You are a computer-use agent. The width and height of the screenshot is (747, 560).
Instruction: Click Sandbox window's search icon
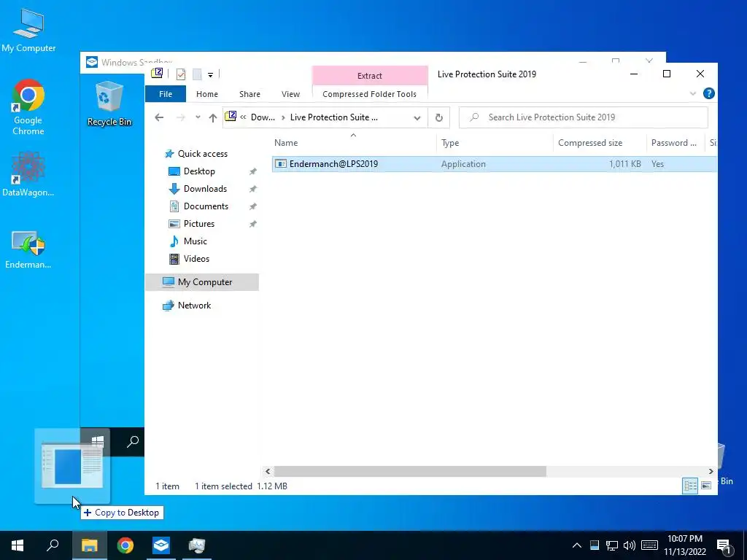pyautogui.click(x=133, y=441)
